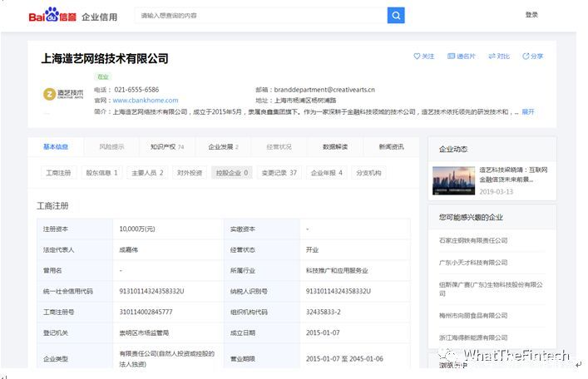Expand company intro with 展开 link
The image size is (588, 379).
[527, 111]
